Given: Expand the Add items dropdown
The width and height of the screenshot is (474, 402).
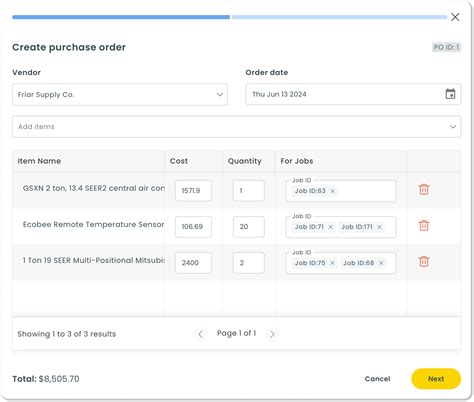Looking at the screenshot, I should tap(237, 127).
